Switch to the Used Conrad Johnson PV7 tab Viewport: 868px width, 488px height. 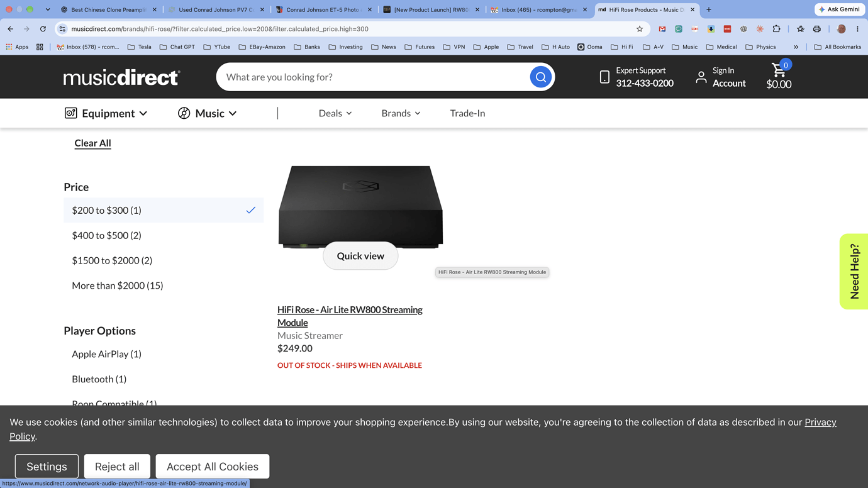coord(216,9)
